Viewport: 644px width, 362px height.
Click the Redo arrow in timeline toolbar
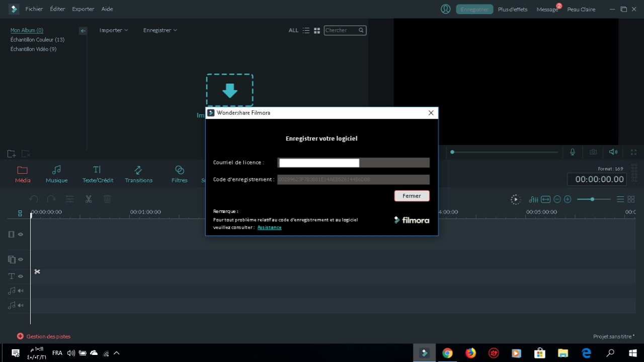[51, 199]
